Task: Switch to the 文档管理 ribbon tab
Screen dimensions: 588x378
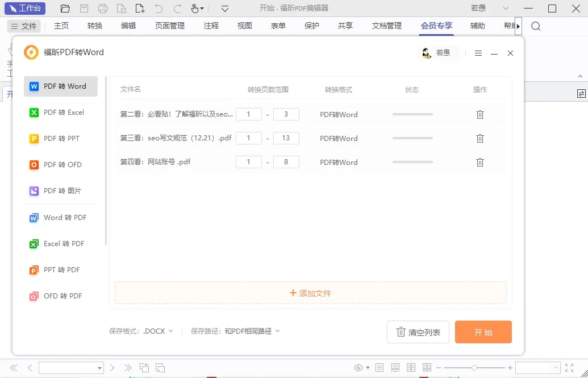Action: [387, 26]
